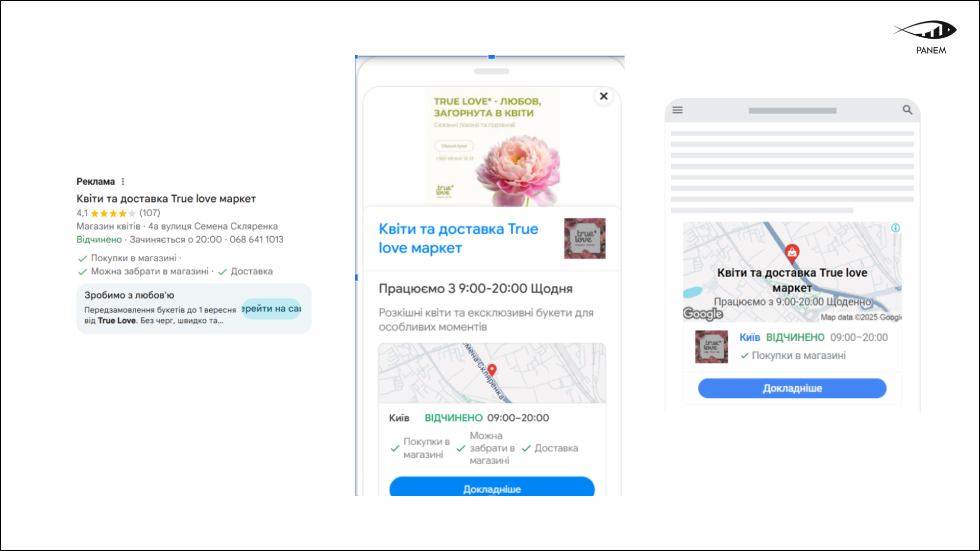Click the true love thumbnail next to the headline
Image resolution: width=980 pixels, height=551 pixels.
(584, 238)
